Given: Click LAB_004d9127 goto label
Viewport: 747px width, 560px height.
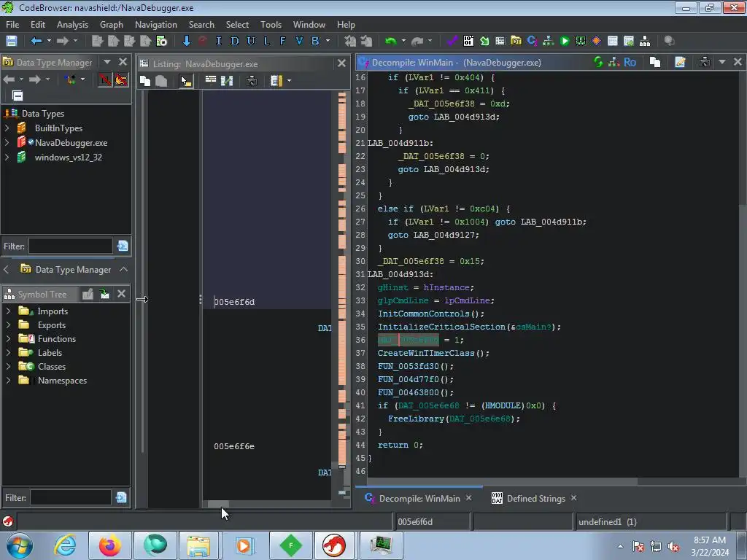Looking at the screenshot, I should [444, 235].
